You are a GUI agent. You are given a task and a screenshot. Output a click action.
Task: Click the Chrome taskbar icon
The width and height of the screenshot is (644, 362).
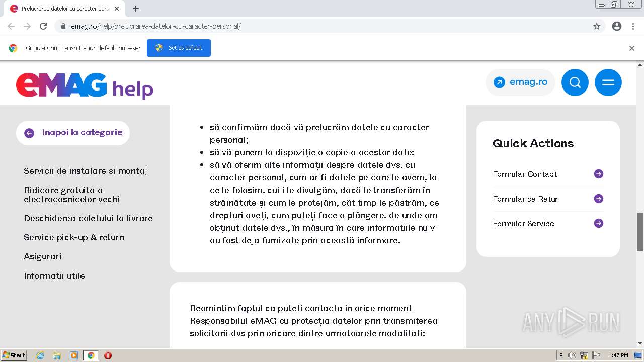pyautogui.click(x=91, y=355)
